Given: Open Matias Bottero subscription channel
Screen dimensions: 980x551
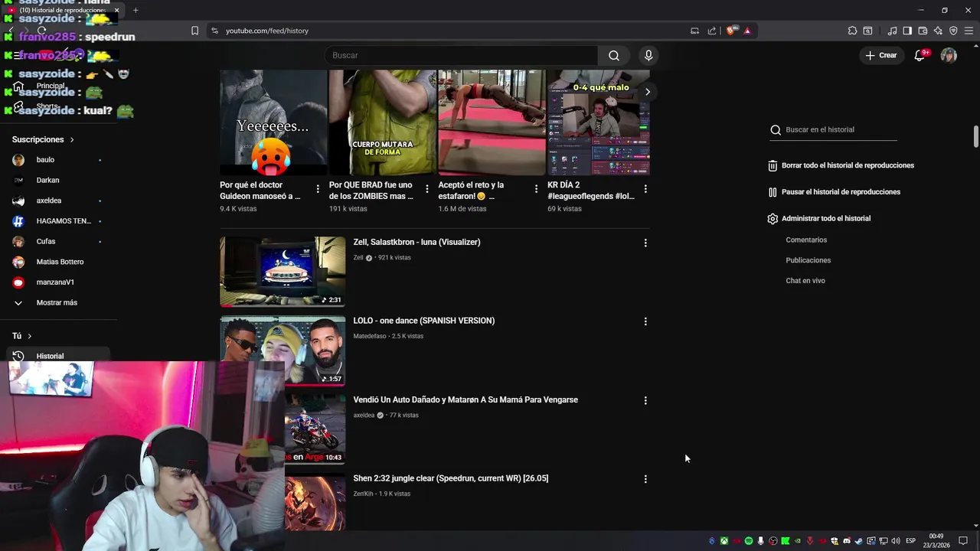Looking at the screenshot, I should point(58,262).
